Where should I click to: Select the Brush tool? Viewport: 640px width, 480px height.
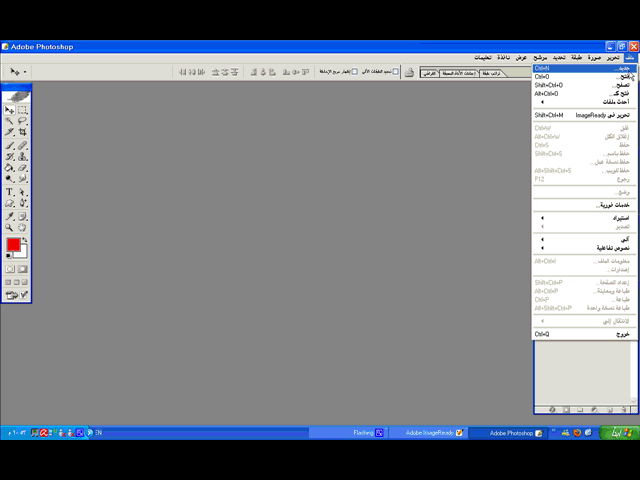click(10, 145)
